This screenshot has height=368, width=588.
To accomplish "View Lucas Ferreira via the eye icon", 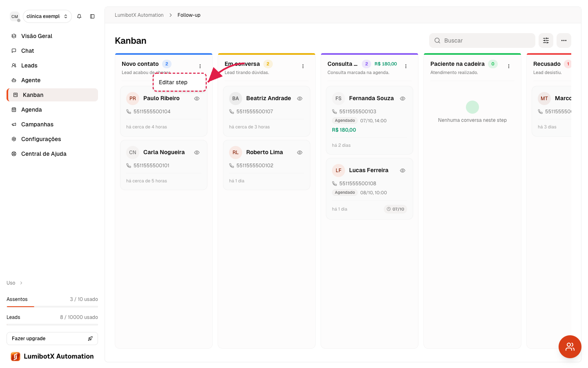I will 403,171.
